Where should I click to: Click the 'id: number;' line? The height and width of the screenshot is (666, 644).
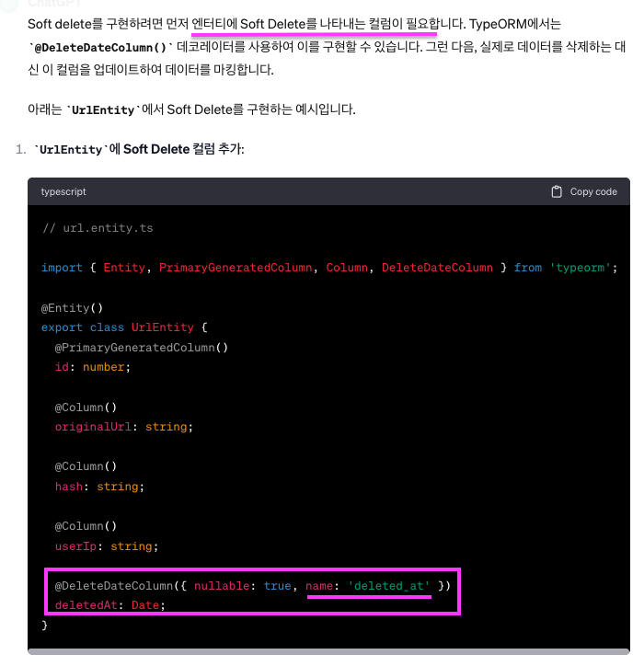[x=93, y=367]
